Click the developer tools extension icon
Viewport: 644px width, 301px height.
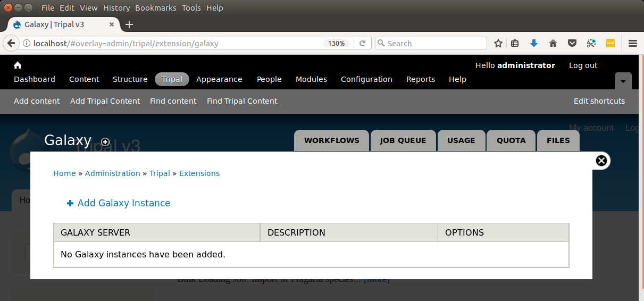click(x=591, y=44)
